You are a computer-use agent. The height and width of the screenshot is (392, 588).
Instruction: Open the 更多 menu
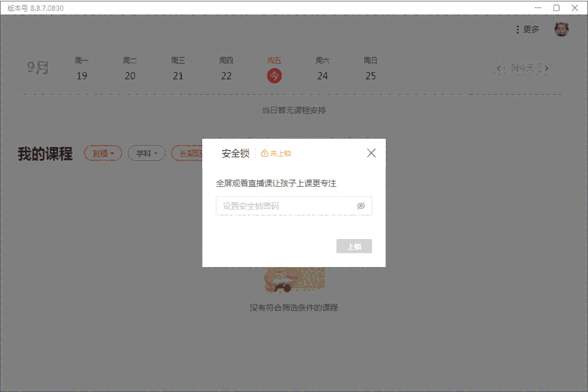(527, 29)
